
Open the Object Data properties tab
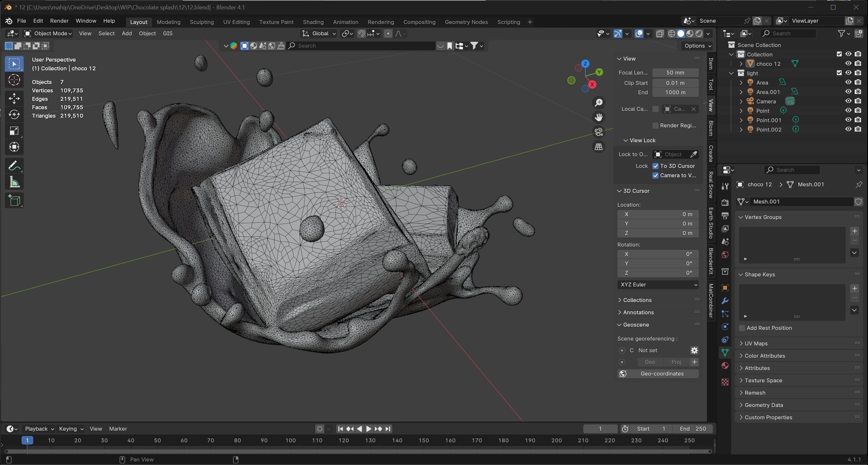(x=725, y=353)
